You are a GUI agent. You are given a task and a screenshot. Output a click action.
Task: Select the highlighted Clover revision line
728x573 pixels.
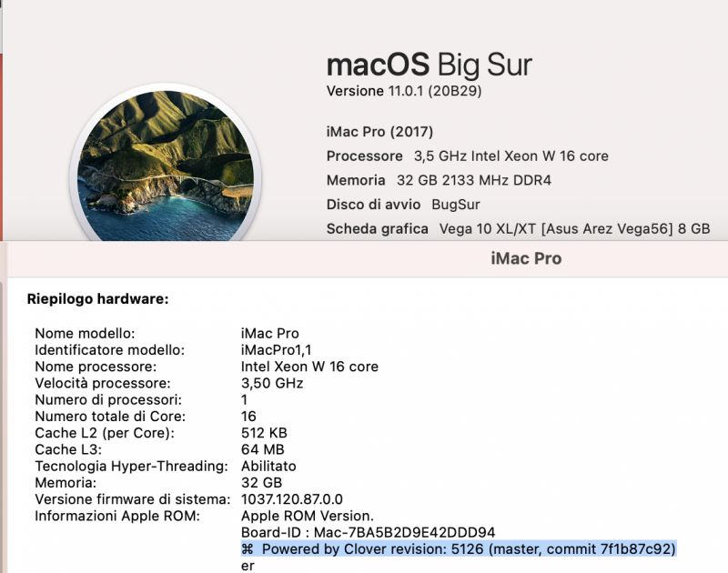(459, 549)
